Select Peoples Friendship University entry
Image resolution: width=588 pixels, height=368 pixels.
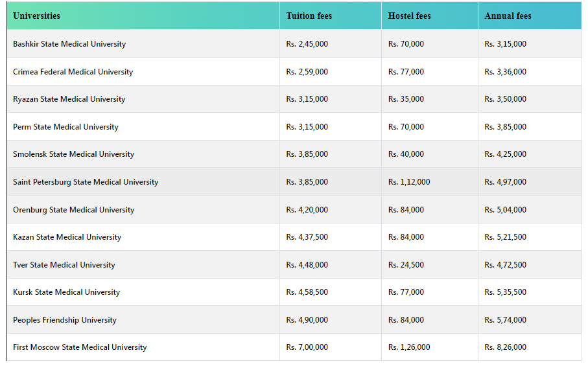tap(65, 320)
